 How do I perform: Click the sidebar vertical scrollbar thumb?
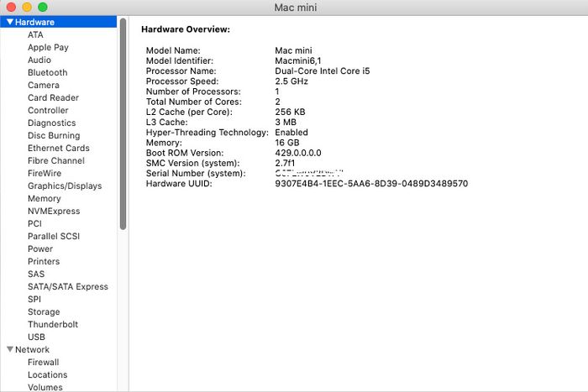click(x=123, y=123)
